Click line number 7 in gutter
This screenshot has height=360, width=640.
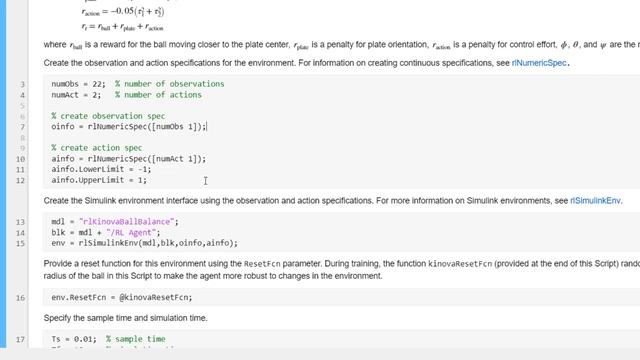pyautogui.click(x=22, y=127)
